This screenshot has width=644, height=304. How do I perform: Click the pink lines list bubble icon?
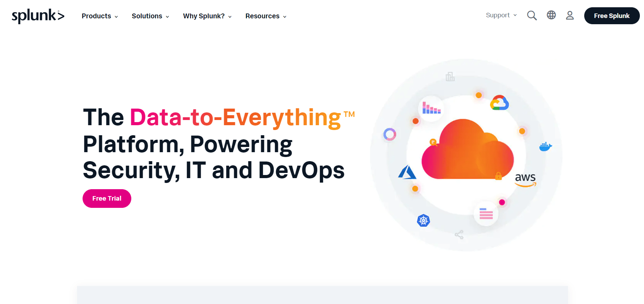pos(486,214)
